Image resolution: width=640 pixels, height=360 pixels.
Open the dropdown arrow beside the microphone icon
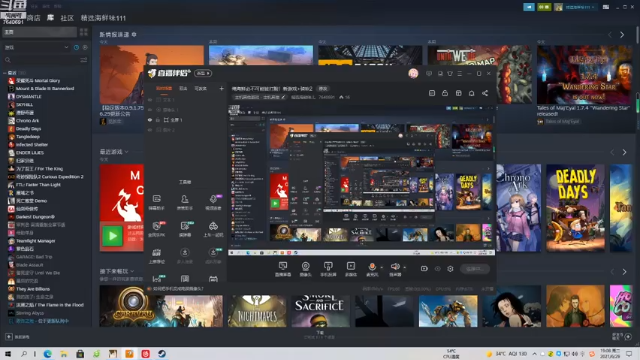pos(381,267)
